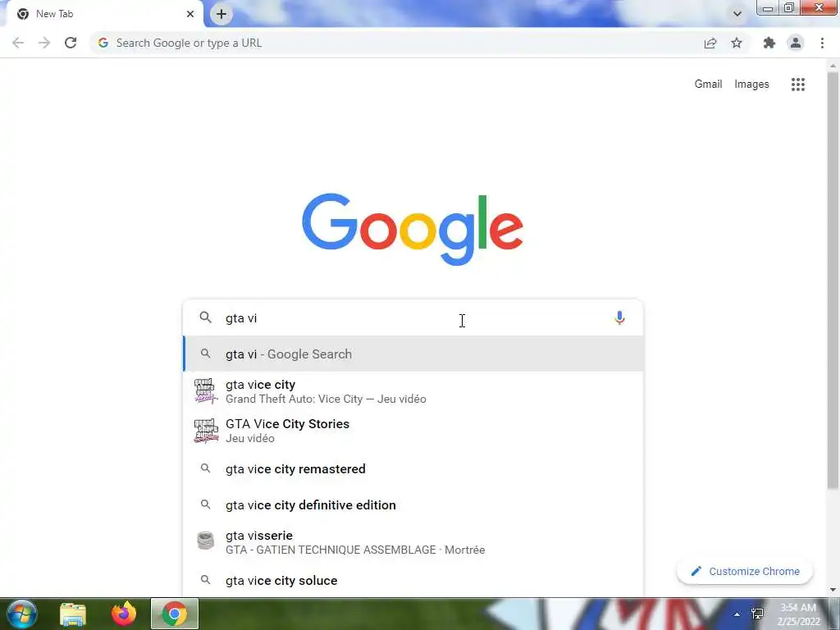Click the gta visserie nut thumbnail
840x630 pixels.
205,540
